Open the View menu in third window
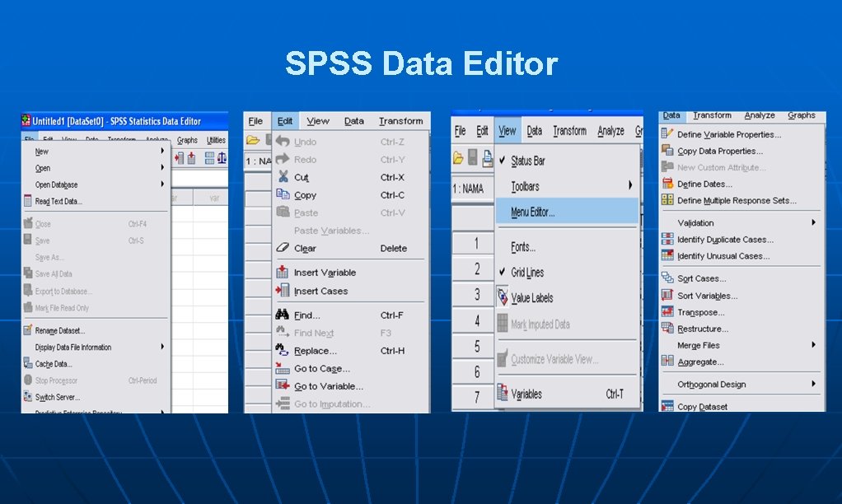This screenshot has height=504, width=842. (x=507, y=130)
